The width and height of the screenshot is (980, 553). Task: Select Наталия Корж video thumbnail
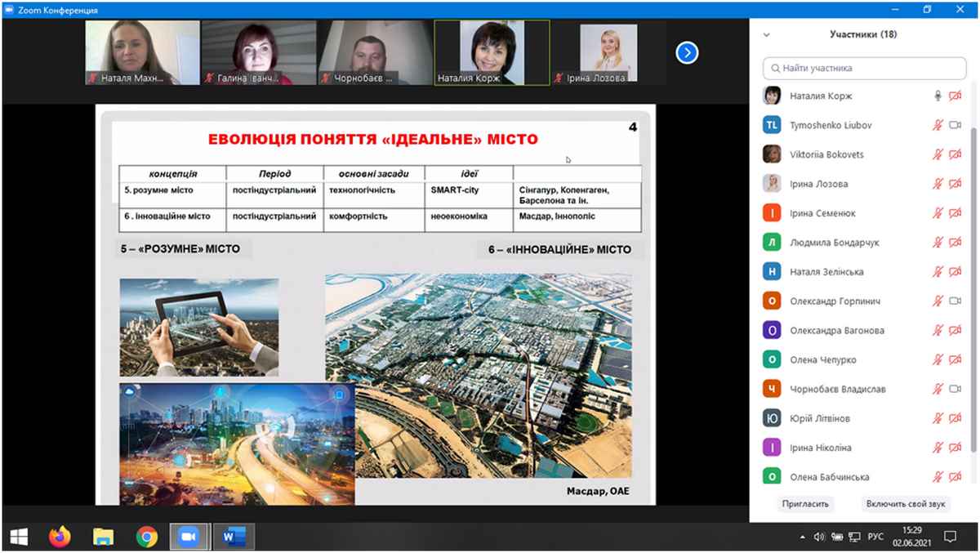(492, 52)
